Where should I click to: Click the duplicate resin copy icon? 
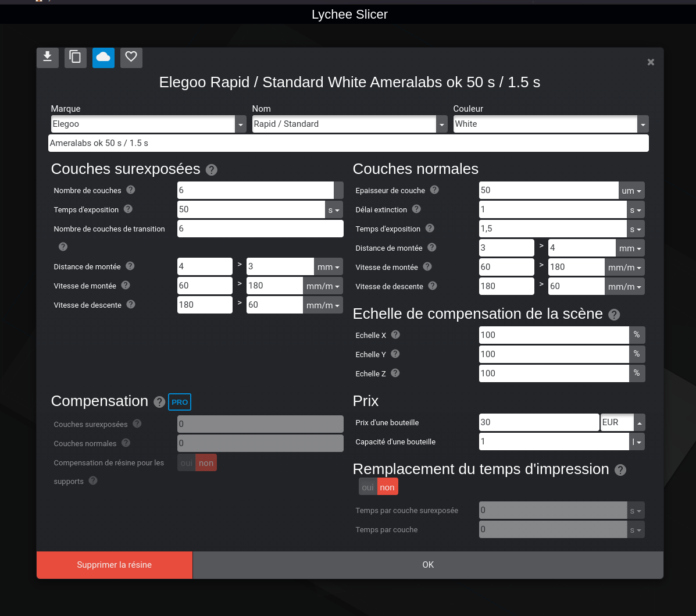[76, 58]
